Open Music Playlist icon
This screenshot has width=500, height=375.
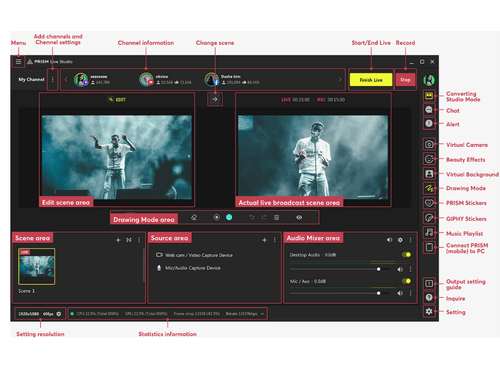429,232
